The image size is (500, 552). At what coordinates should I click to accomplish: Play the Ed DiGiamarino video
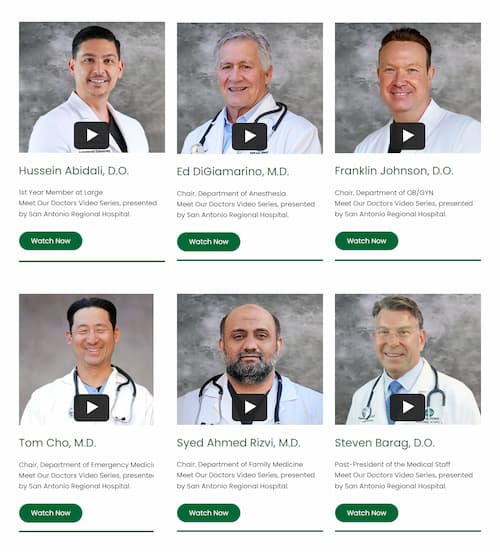pyautogui.click(x=250, y=136)
